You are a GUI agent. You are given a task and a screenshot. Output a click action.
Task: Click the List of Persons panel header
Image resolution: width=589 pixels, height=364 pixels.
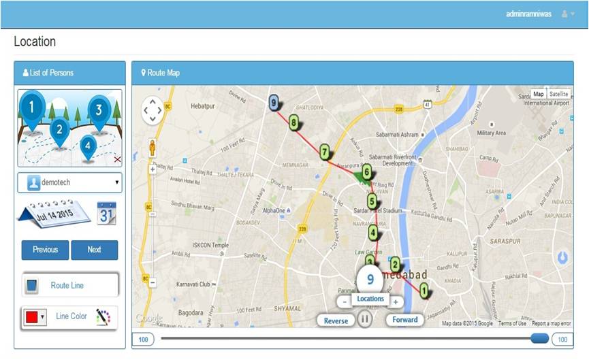pos(70,73)
